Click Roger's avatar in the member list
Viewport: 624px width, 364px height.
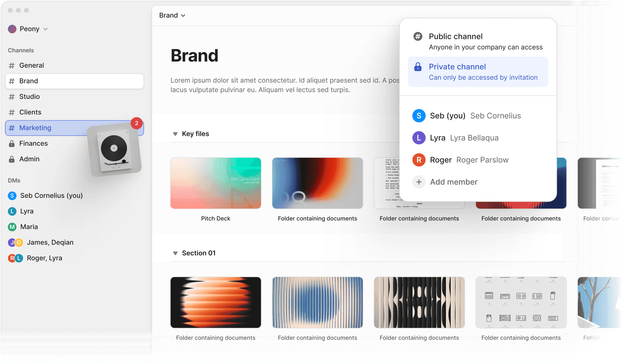click(419, 160)
